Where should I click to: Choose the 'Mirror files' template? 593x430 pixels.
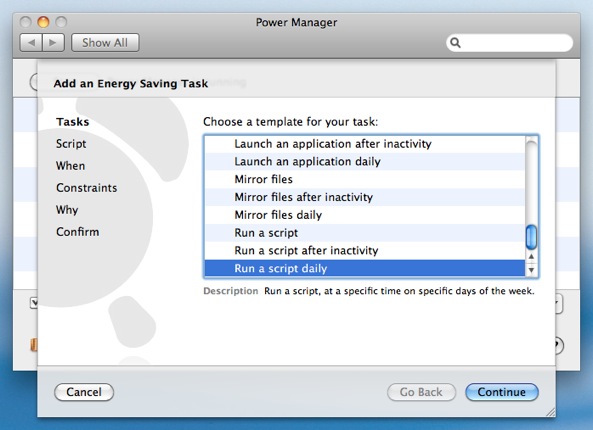point(365,179)
